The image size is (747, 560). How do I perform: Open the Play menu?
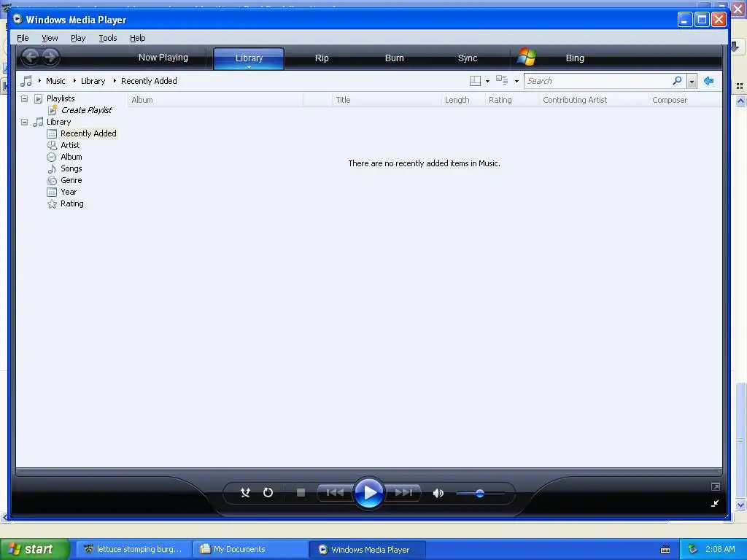click(78, 38)
